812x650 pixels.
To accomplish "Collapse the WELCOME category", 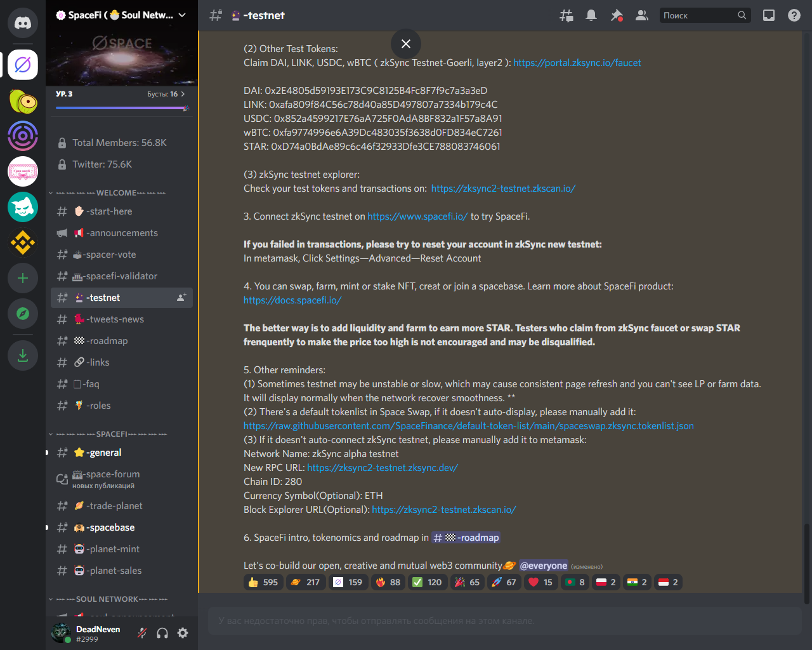I will click(x=108, y=193).
